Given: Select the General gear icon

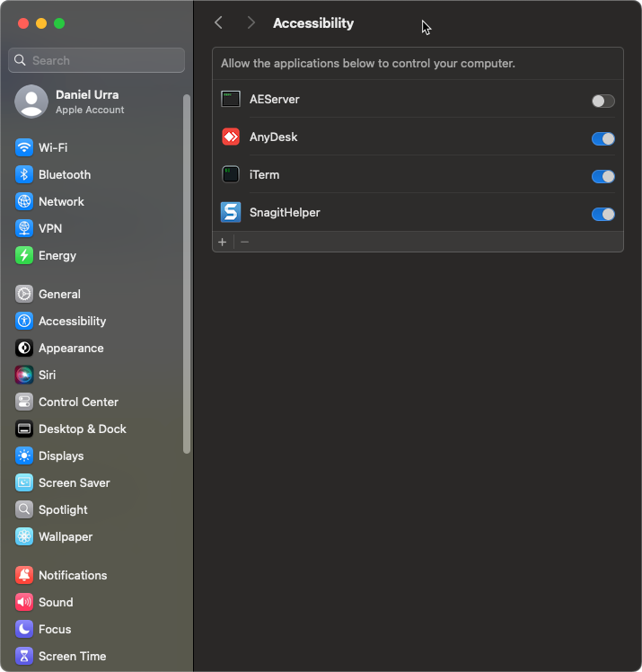Looking at the screenshot, I should [x=24, y=294].
